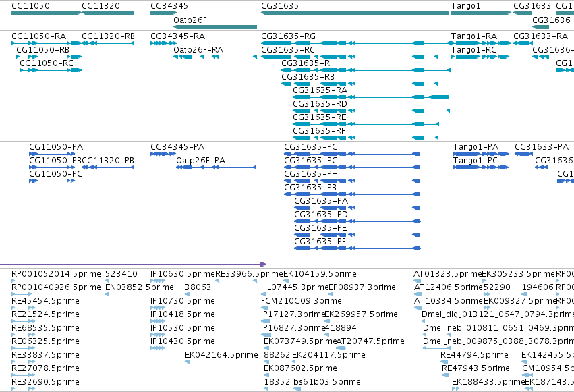Click the CG34345 gene label
The height and width of the screenshot is (392, 574).
pos(169,6)
